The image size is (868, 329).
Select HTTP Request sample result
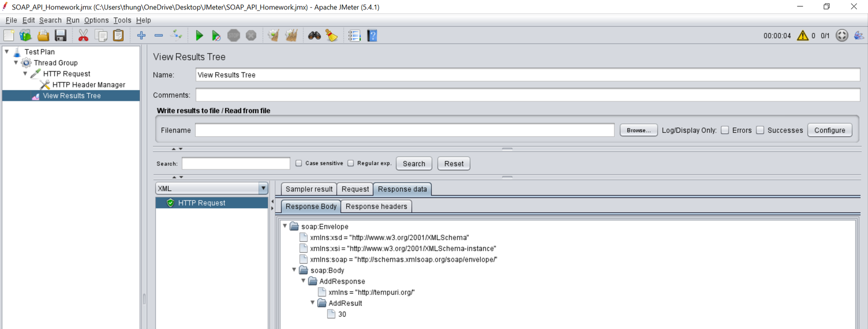tap(211, 203)
